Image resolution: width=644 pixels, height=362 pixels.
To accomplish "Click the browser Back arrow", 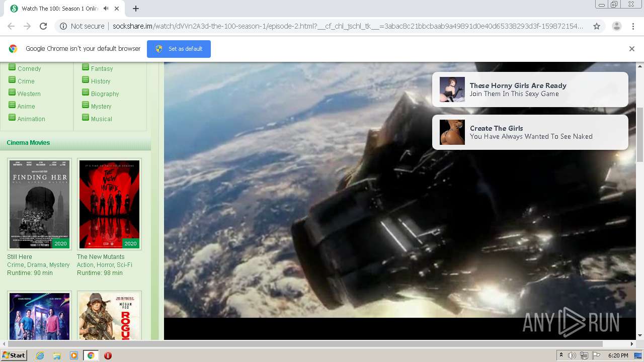I will (11, 26).
